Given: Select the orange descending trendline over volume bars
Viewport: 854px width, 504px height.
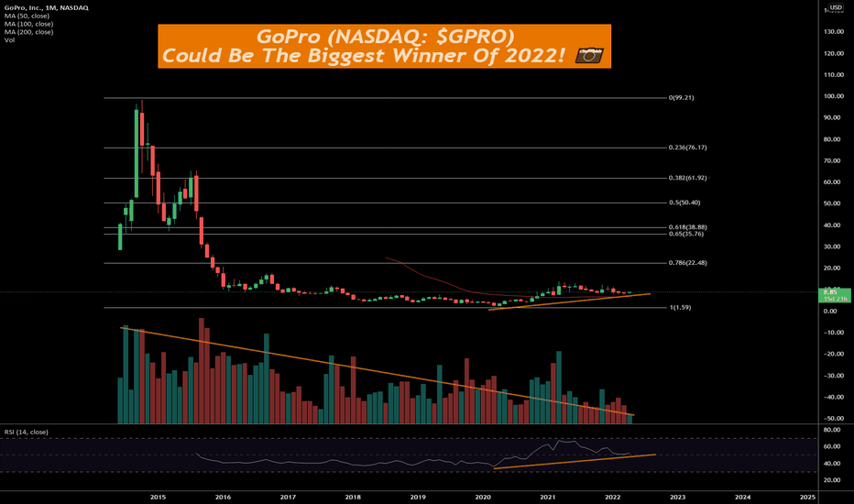Looking at the screenshot, I should (x=378, y=372).
